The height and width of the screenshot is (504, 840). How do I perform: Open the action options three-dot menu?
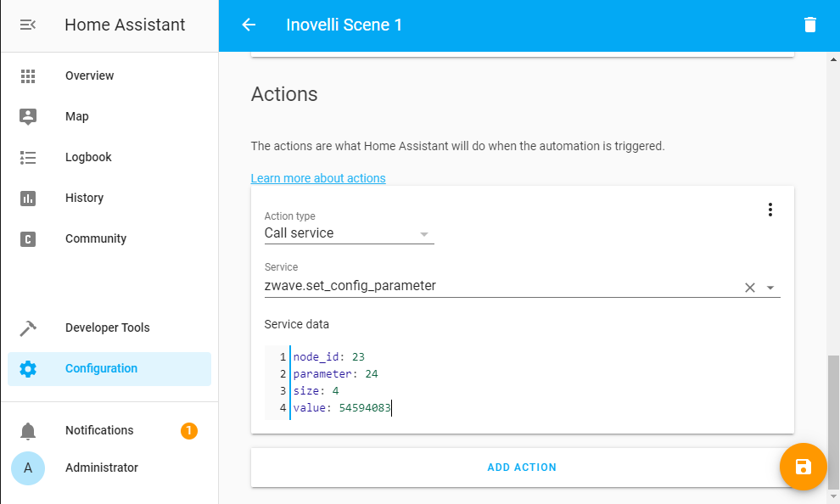coord(770,210)
